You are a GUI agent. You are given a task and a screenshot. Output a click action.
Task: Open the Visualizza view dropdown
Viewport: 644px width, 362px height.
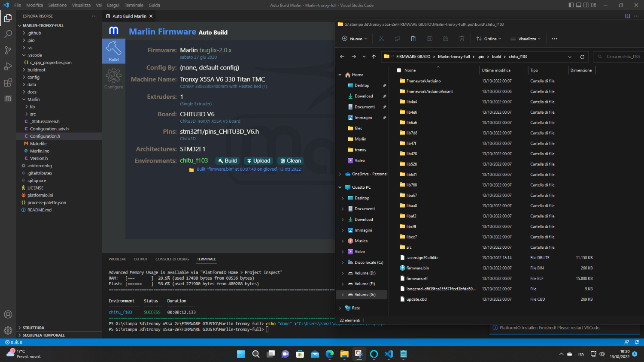(x=526, y=39)
